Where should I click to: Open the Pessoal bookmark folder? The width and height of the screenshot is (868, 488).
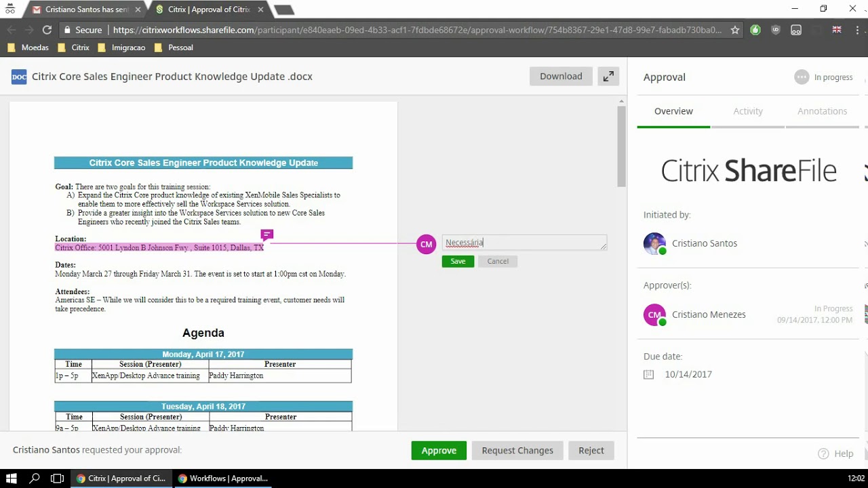(x=174, y=47)
